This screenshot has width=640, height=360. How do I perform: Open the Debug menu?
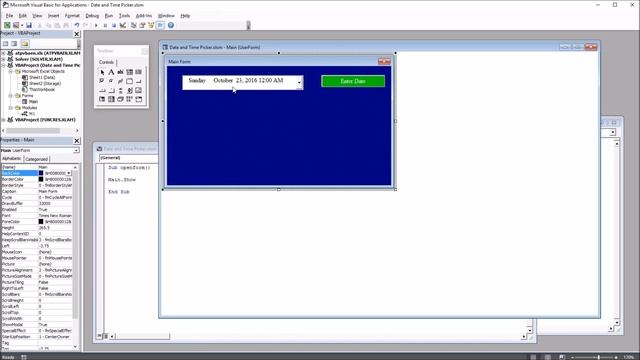coord(92,16)
